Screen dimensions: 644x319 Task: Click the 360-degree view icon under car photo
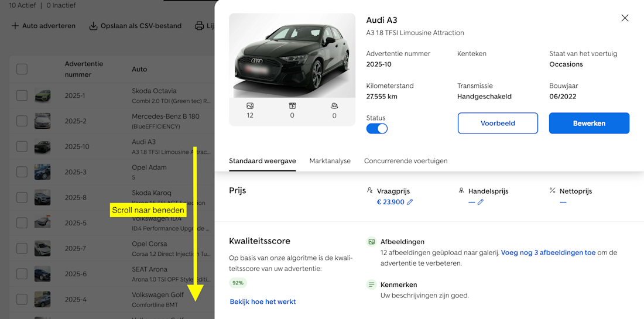[x=334, y=106]
